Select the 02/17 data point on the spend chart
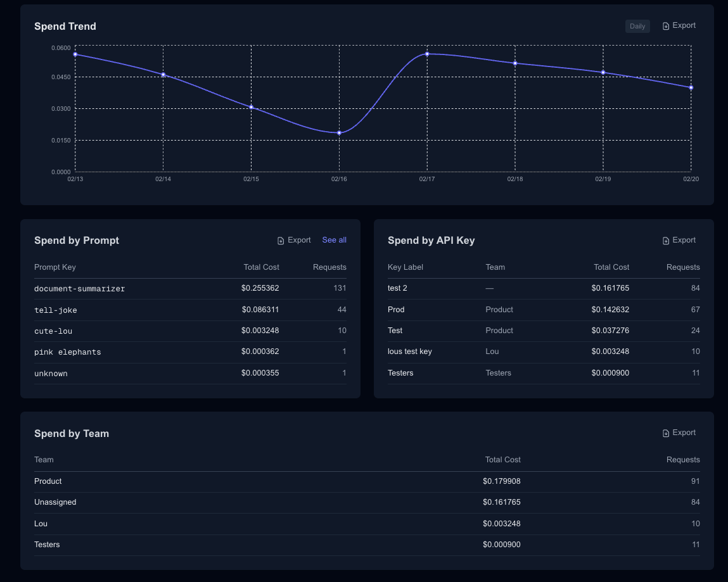The height and width of the screenshot is (582, 728). click(427, 54)
